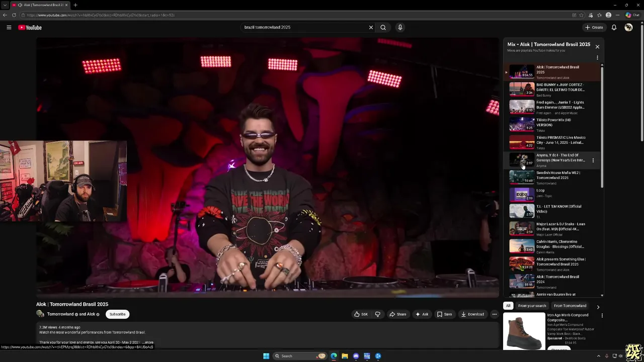Image resolution: width=644 pixels, height=362 pixels.
Task: Open browser favorites list icon
Action: coord(599,15)
